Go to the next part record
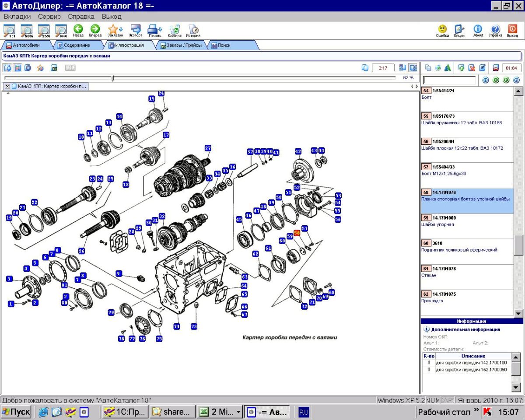The height and width of the screenshot is (420, 525). pyautogui.click(x=506, y=80)
